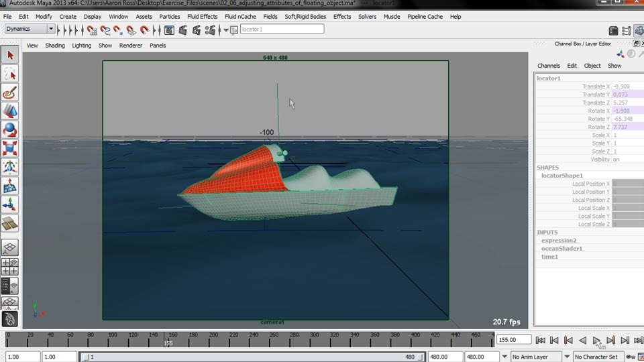Switch to Persp/Outliner layout
Screen dimensions: 644x362
[10, 286]
